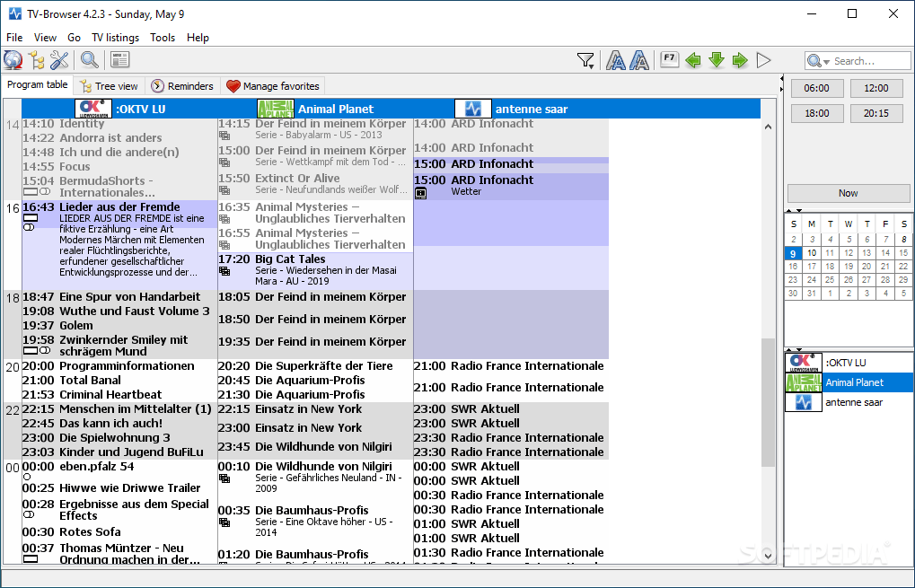Toggle the program filter funnel

click(x=585, y=57)
